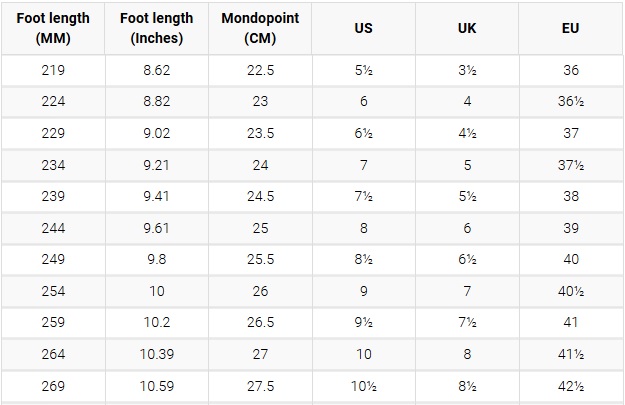Click the UK column header
Screen dimensions: 625x405
coord(467,28)
